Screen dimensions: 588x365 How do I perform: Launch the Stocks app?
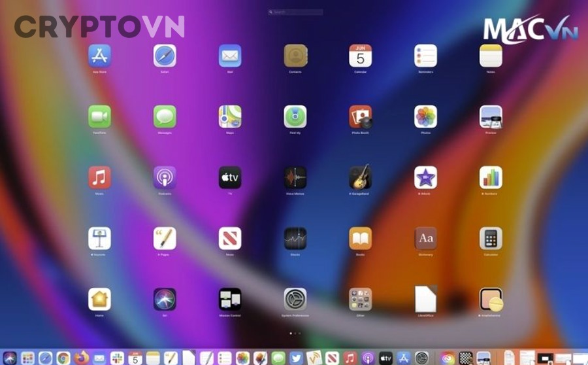(295, 238)
